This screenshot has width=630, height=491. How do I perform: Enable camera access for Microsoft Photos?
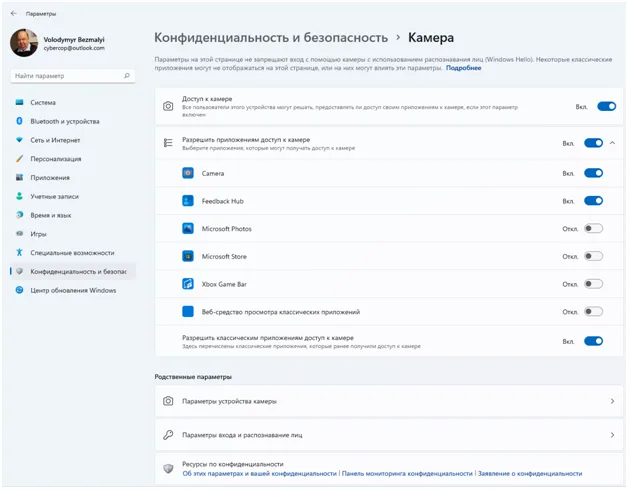click(x=593, y=229)
